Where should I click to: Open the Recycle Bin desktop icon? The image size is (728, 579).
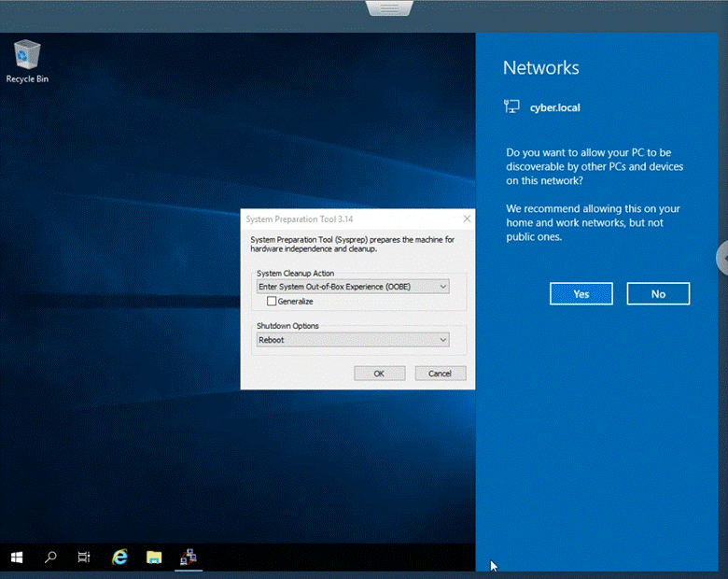click(27, 62)
